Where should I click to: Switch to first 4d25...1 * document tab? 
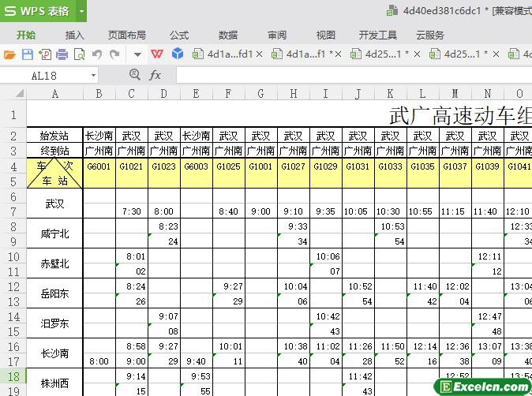coord(380,54)
